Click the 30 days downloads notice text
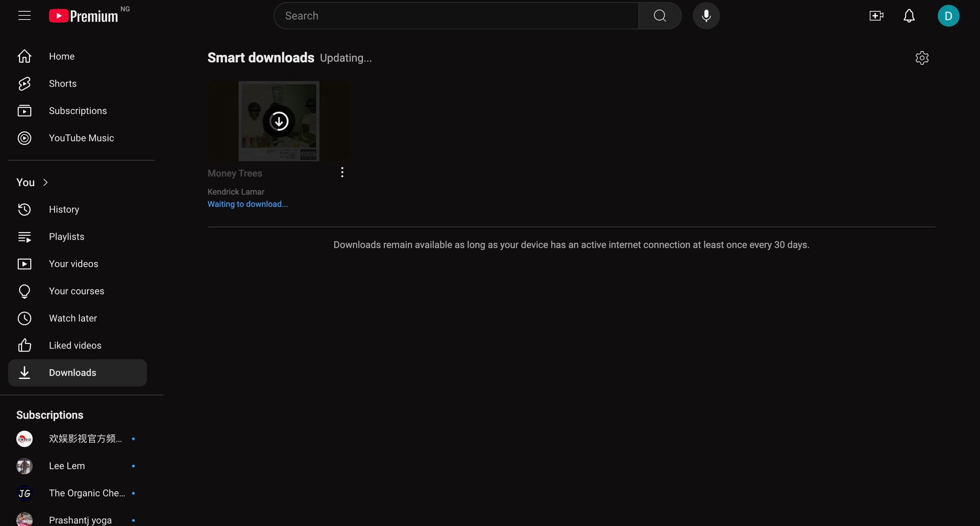This screenshot has width=980, height=526. click(571, 245)
